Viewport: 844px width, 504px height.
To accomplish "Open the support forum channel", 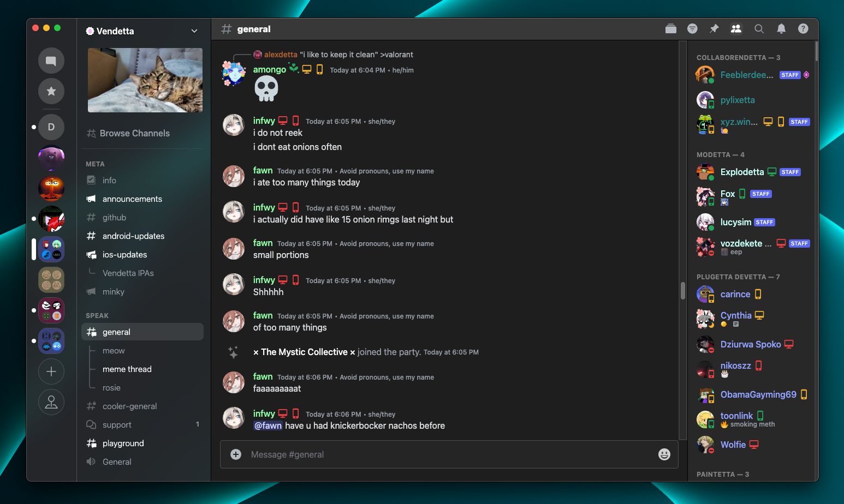I will coord(142,424).
